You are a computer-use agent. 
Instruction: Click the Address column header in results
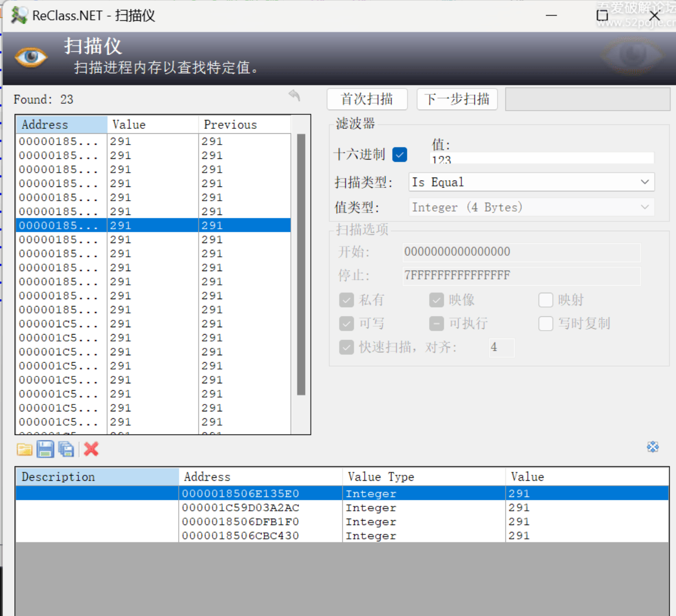61,124
